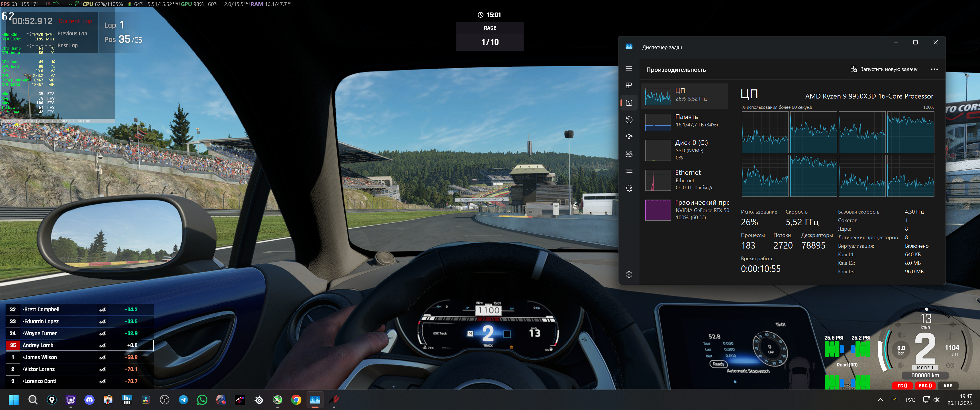
Task: Select the Память memory entry
Action: (x=684, y=120)
